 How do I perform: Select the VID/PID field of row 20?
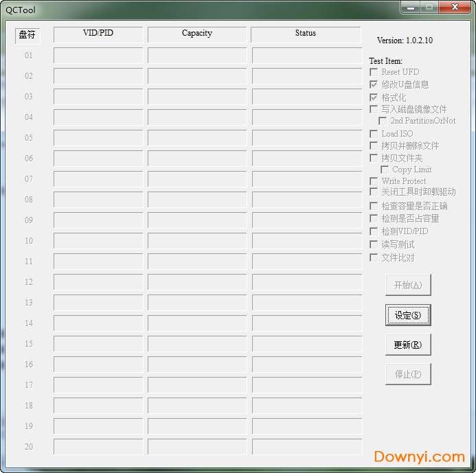98,447
